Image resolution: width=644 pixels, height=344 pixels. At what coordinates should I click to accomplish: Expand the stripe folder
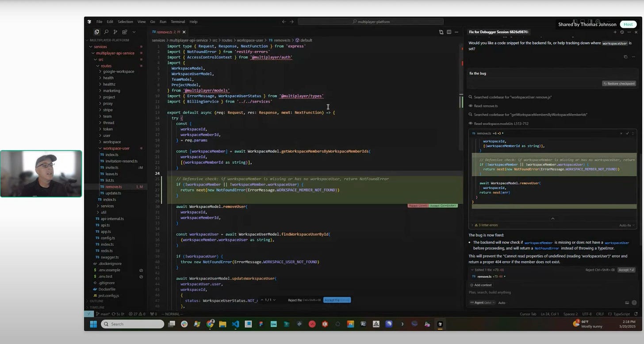click(x=107, y=110)
